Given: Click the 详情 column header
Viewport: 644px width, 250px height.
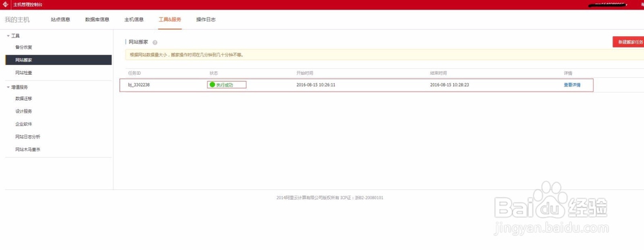Looking at the screenshot, I should (x=568, y=73).
